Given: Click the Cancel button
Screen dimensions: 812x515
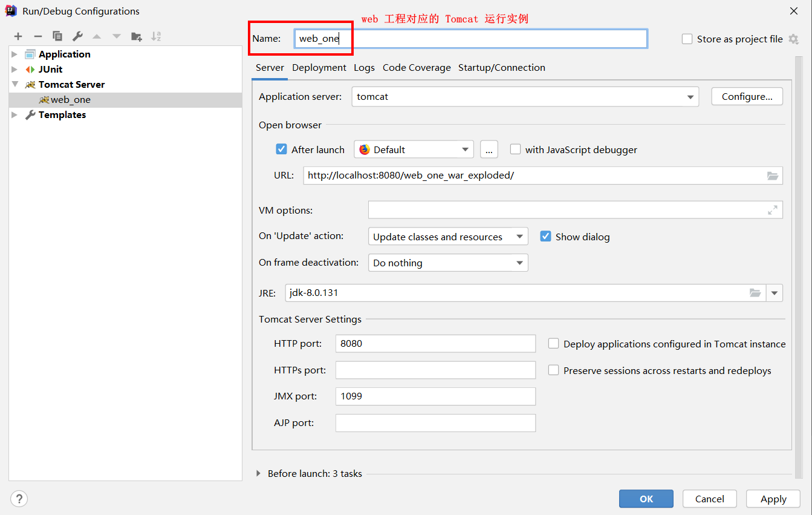Looking at the screenshot, I should pyautogui.click(x=710, y=499).
